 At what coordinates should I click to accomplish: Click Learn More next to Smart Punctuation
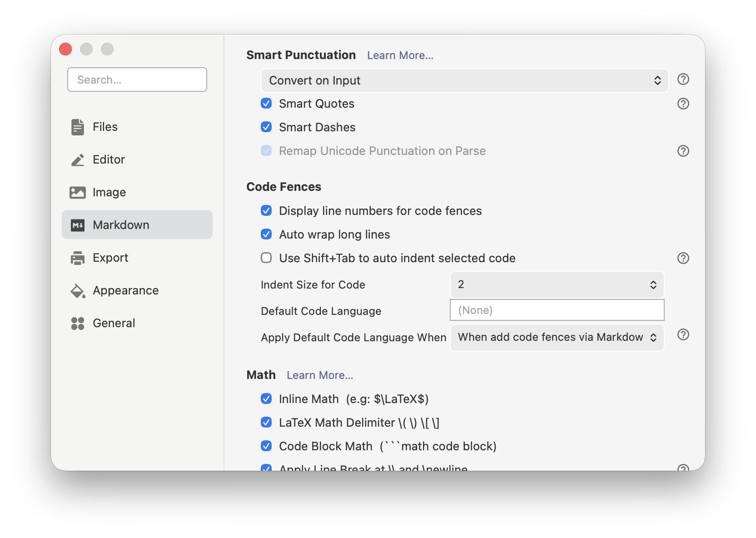400,55
